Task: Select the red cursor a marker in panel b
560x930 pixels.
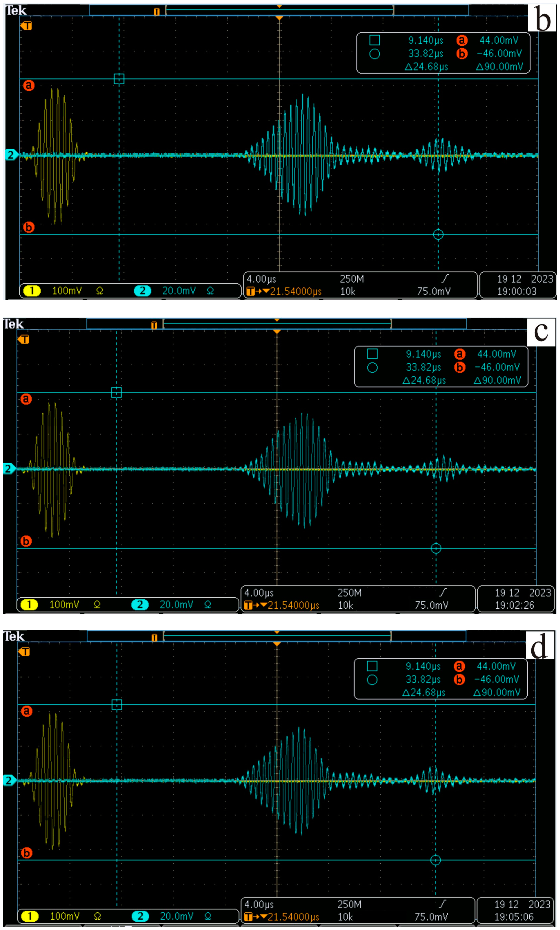Action: (x=29, y=85)
